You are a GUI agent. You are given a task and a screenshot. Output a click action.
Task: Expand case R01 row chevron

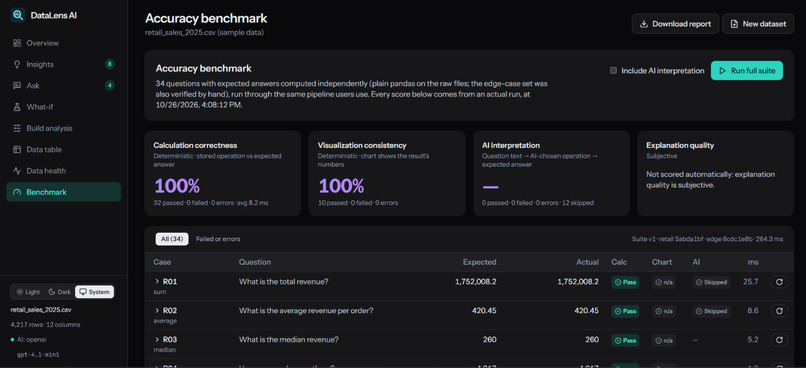157,282
